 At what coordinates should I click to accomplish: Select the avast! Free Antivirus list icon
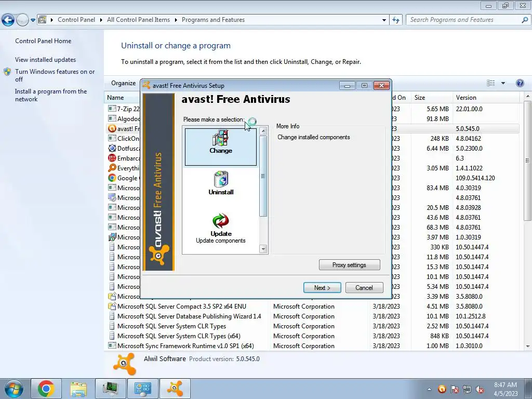[112, 129]
